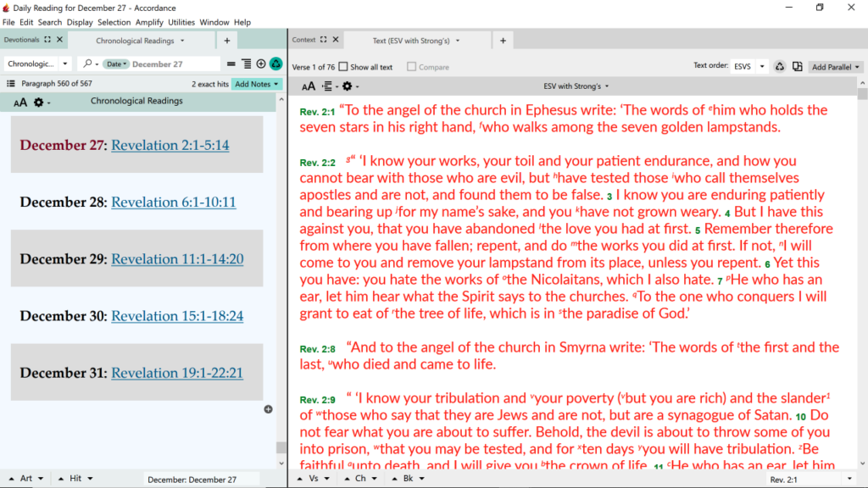
Task: Enable the Show all text checkbox
Action: 343,67
